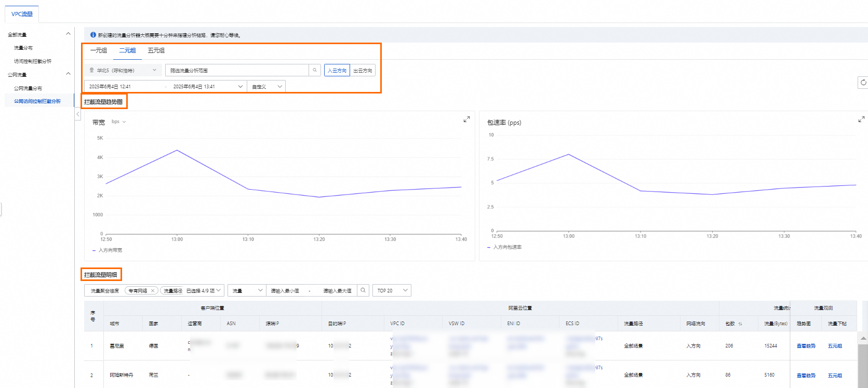
Task: Click the 206 packet count value
Action: click(x=729, y=346)
